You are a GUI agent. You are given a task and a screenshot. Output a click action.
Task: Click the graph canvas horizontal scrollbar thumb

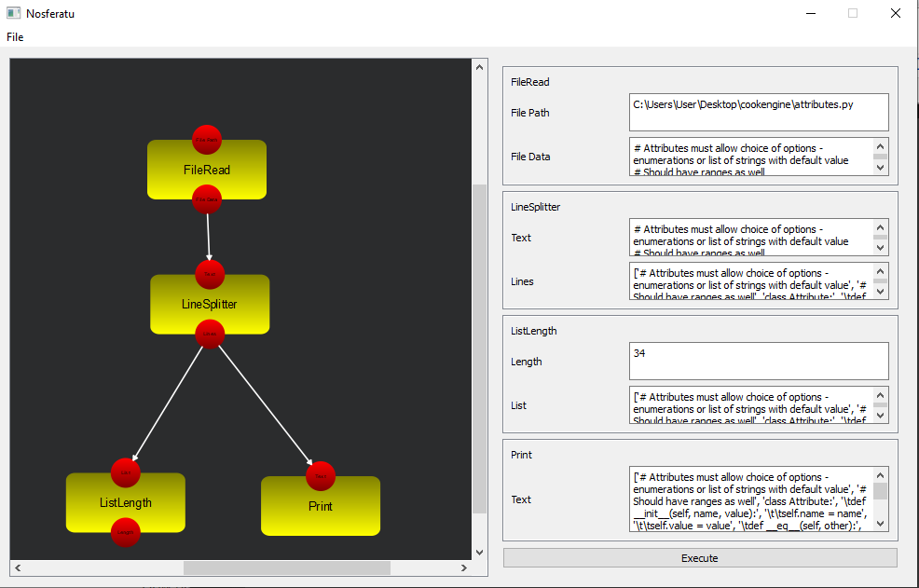click(x=287, y=567)
